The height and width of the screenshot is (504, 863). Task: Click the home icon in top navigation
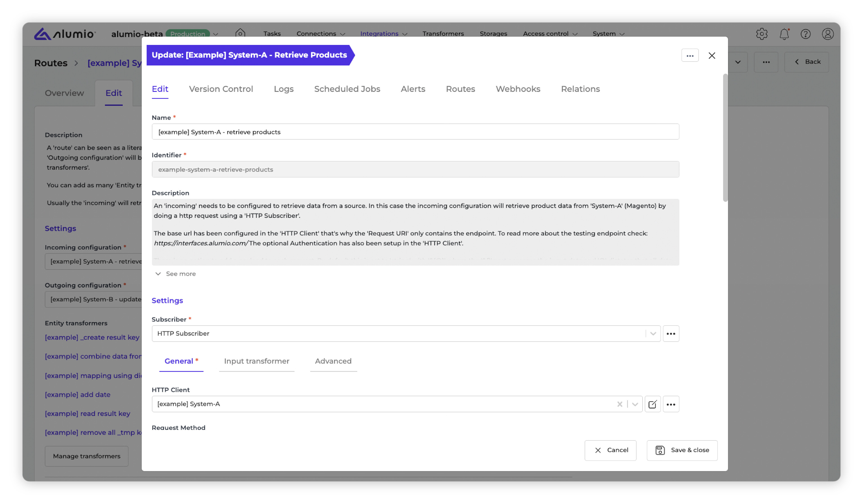tap(240, 33)
